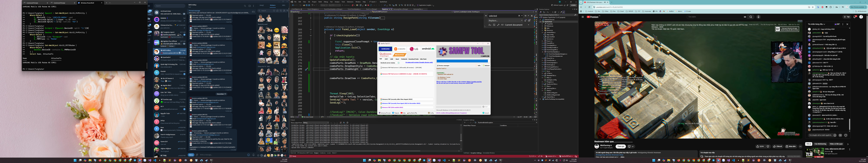Image resolution: width=868 pixels, height=163 pixels.
Task: Open a new tab in the terminal window
Action: pyautogui.click(x=106, y=3)
